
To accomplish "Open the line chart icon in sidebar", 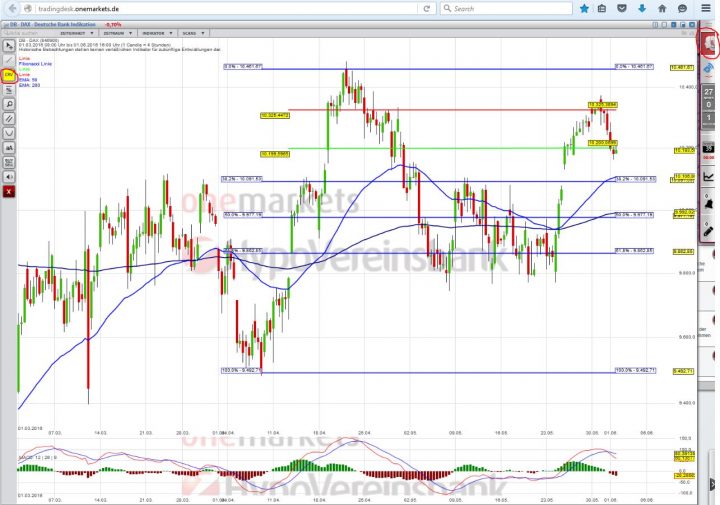I will (x=709, y=176).
